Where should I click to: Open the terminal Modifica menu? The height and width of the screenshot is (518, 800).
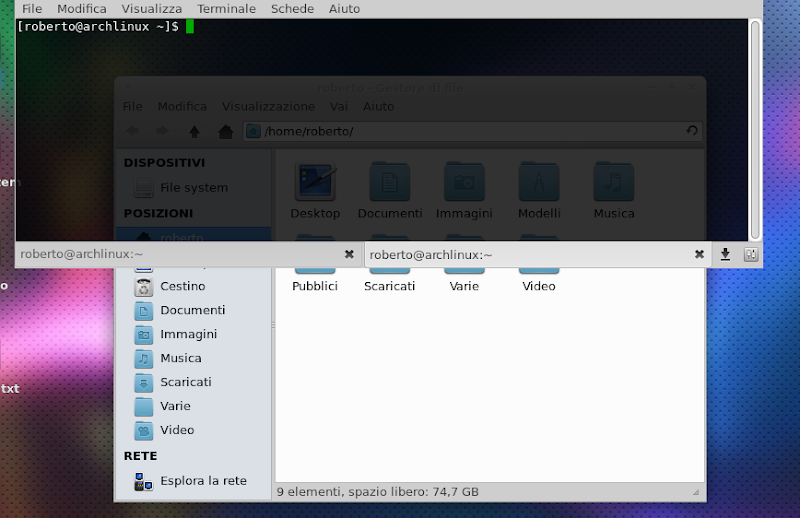(x=82, y=9)
